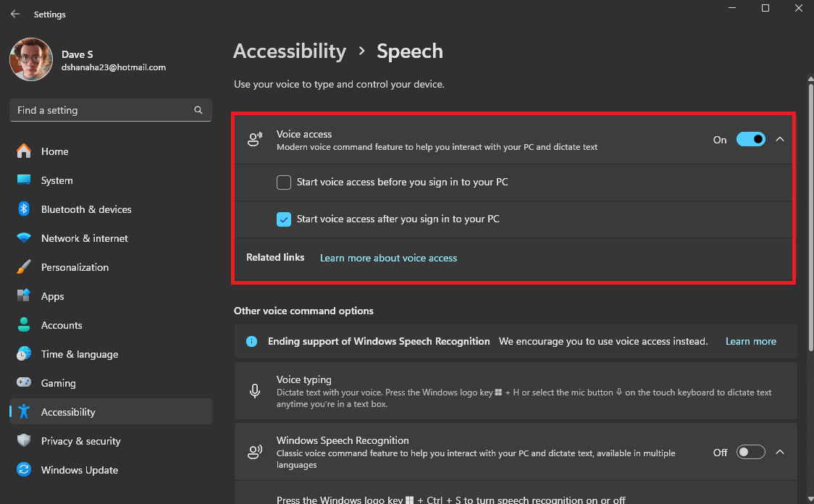The height and width of the screenshot is (504, 814).
Task: Click the Gaming controller icon
Action: click(x=24, y=382)
